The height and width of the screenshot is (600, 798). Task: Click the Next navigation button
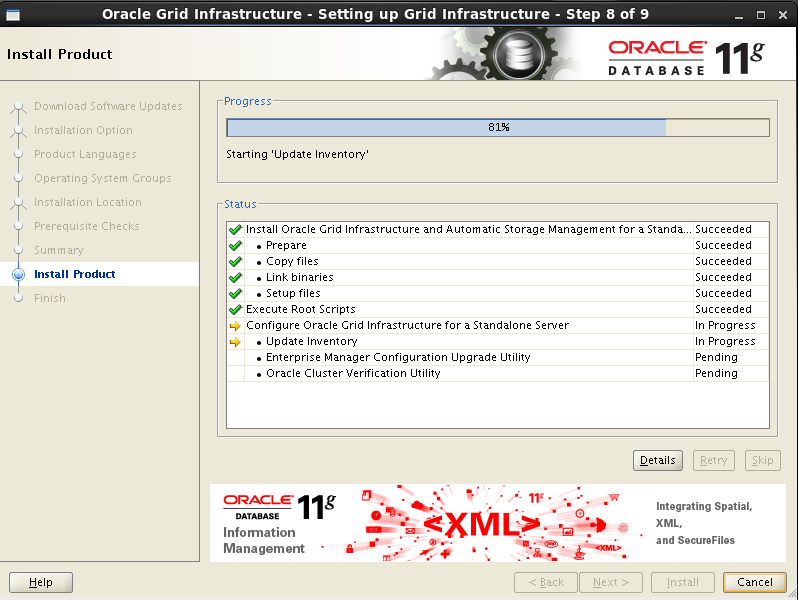[611, 582]
